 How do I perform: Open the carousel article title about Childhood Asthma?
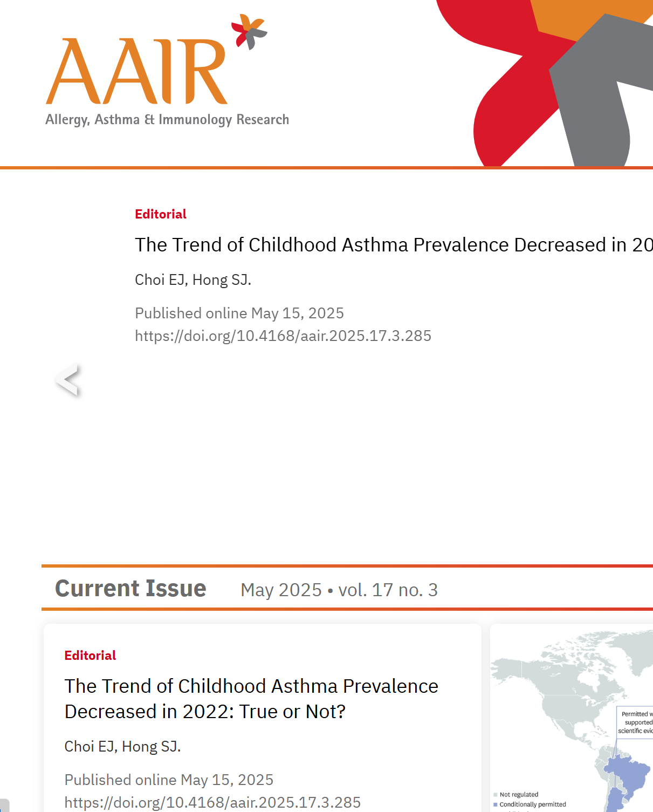click(394, 245)
